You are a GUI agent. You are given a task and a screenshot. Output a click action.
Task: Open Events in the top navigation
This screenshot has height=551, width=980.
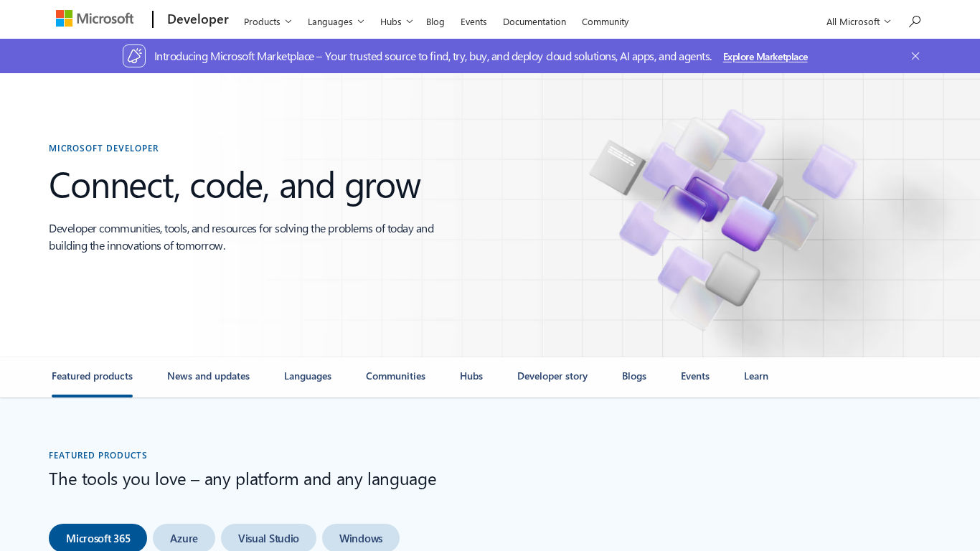click(473, 22)
